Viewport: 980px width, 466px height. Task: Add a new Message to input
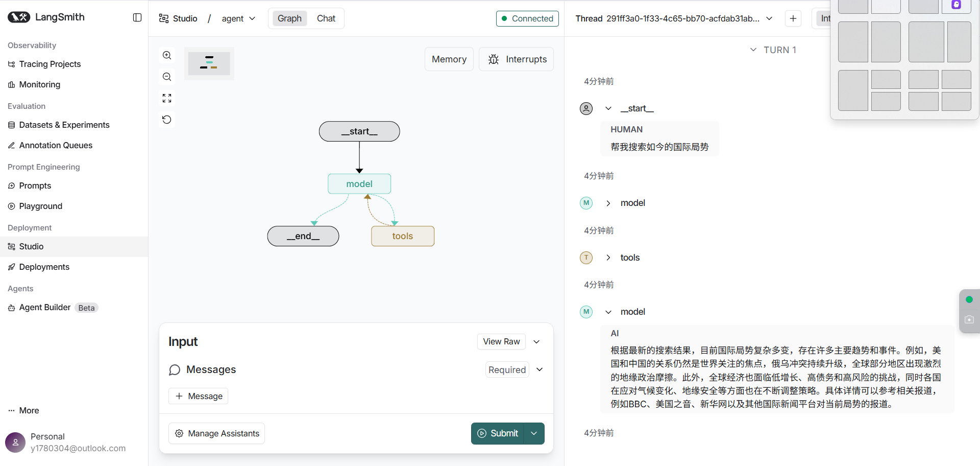[x=199, y=396]
